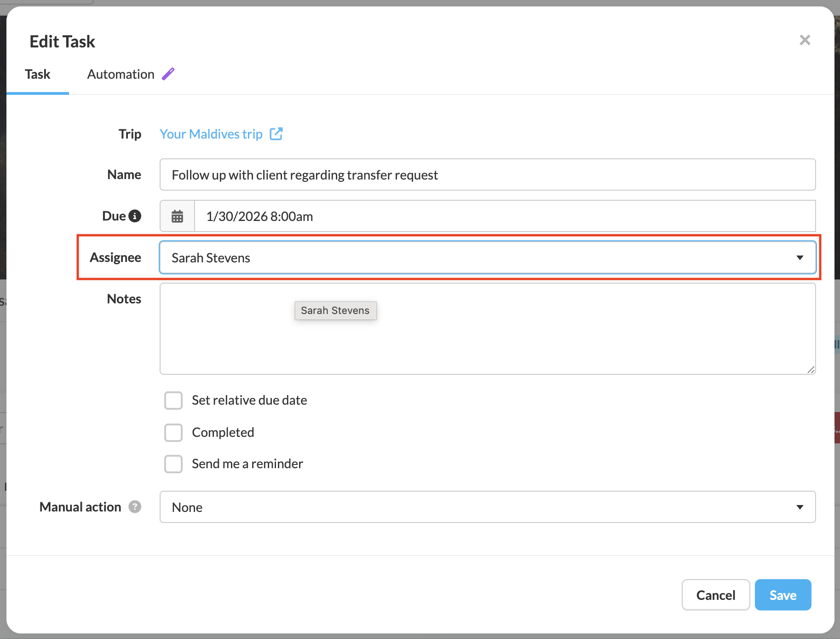
Task: Open the Assignee dropdown
Action: 487,258
